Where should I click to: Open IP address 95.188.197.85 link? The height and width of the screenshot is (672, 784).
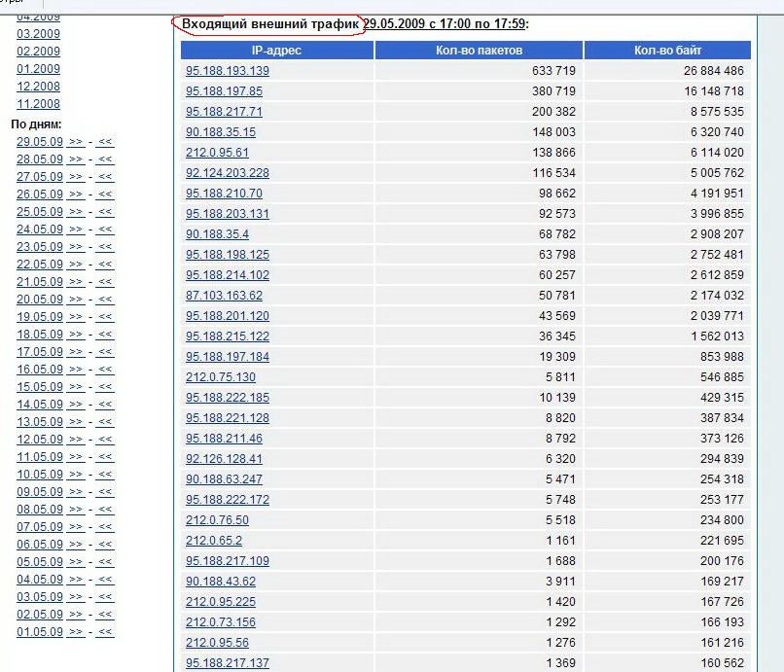click(x=224, y=91)
